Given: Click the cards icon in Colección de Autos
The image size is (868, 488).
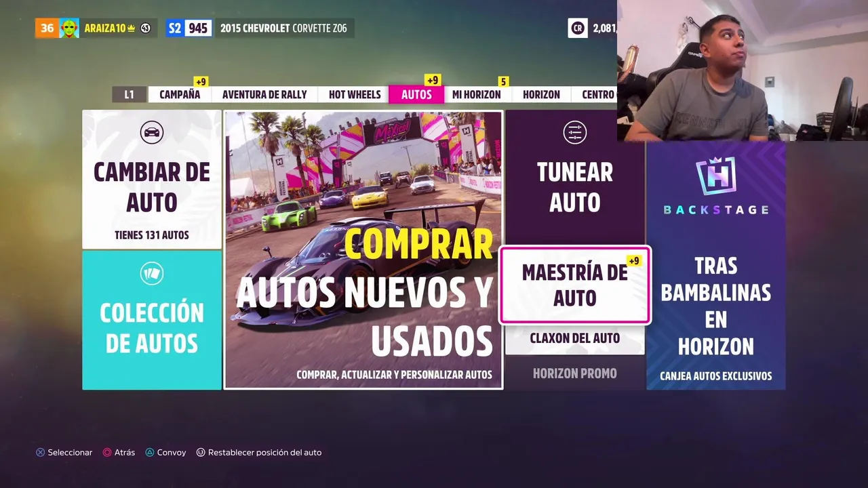Looking at the screenshot, I should pos(152,274).
